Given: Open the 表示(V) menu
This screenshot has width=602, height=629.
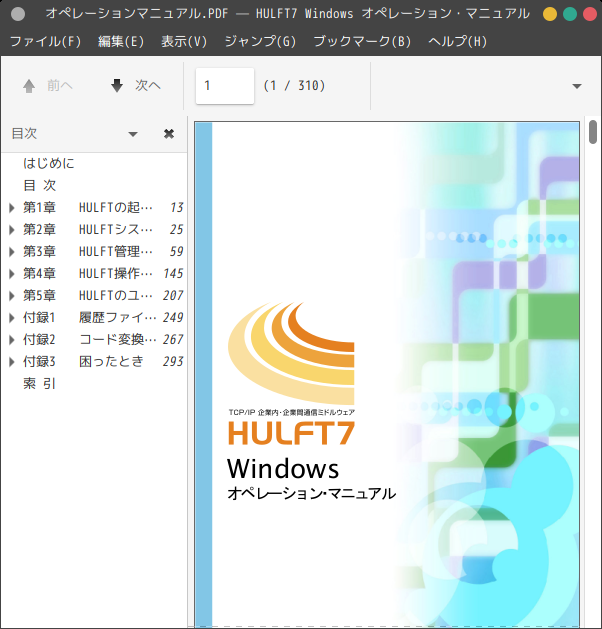Looking at the screenshot, I should 184,41.
